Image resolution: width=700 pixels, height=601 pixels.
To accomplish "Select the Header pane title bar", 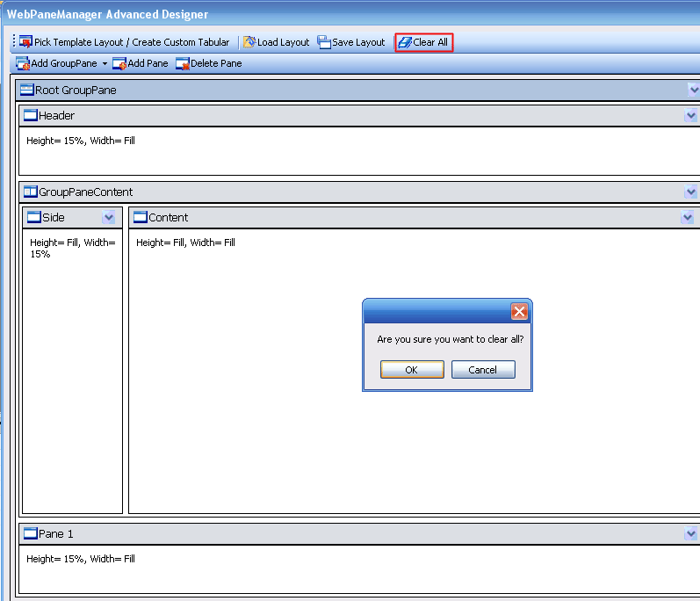I will pos(351,115).
